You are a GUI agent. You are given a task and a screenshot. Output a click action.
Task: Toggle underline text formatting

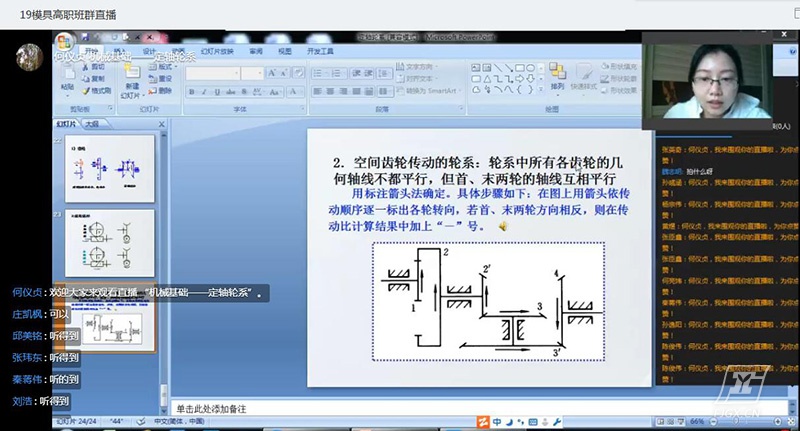[x=215, y=93]
